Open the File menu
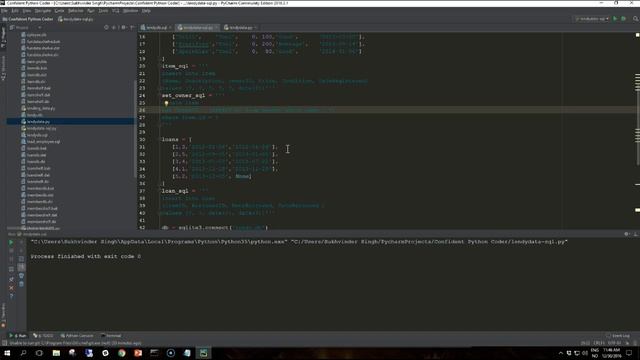Viewport: 640px width, 360px height. pyautogui.click(x=4, y=11)
